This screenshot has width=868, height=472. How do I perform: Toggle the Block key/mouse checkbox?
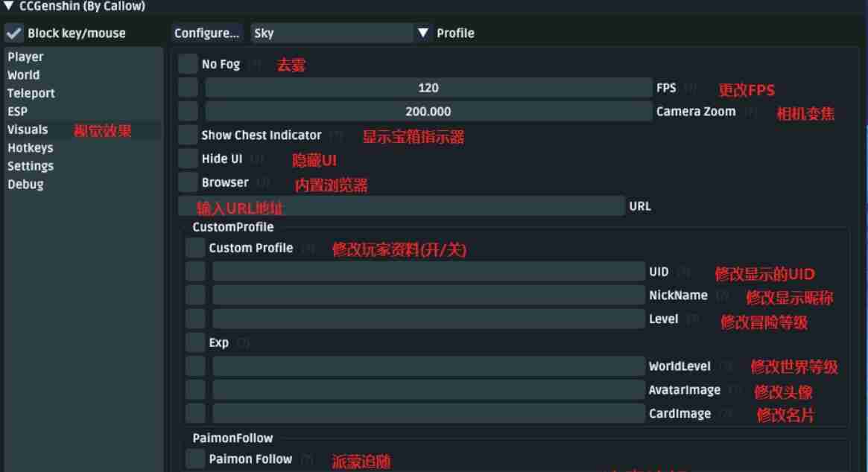[14, 34]
